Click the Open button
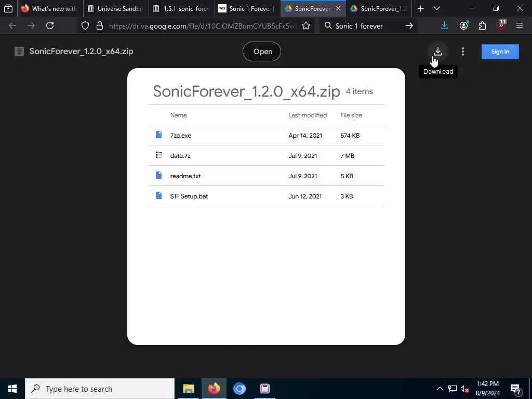This screenshot has height=399, width=532. coord(262,51)
